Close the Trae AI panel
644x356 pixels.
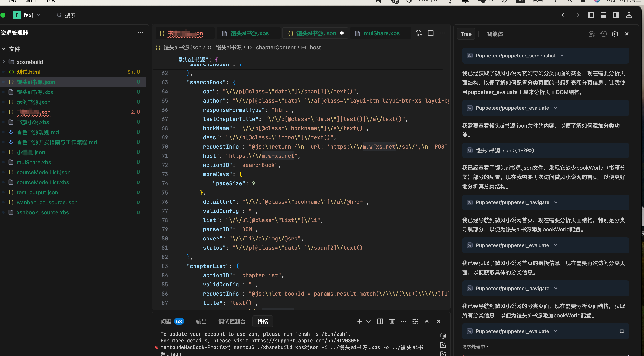coord(627,34)
